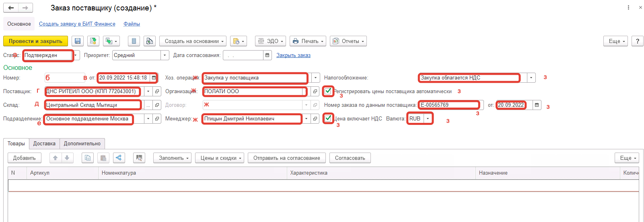Expand the Статус dropdown

pyautogui.click(x=76, y=55)
